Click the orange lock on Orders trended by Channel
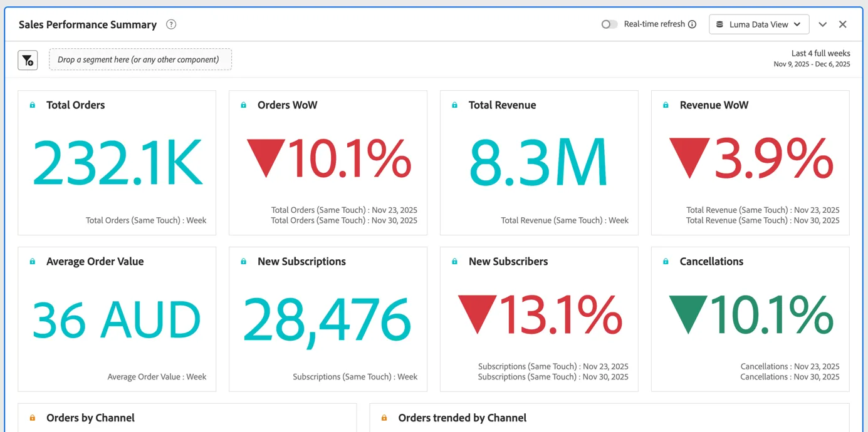Screen dimensions: 868x432 (x=385, y=418)
